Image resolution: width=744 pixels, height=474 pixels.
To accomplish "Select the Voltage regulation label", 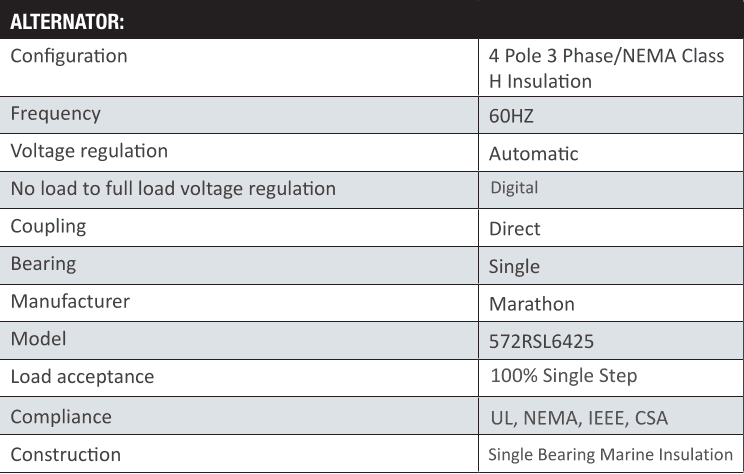I will click(89, 151).
